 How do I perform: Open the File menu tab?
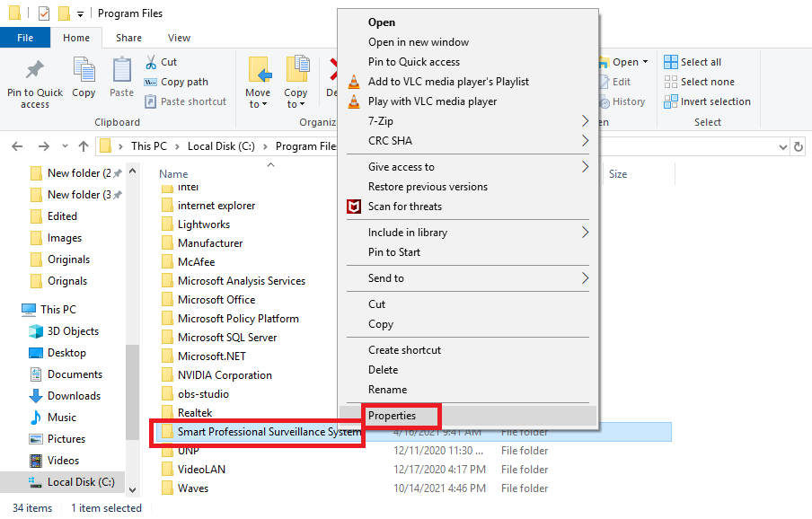tap(25, 38)
